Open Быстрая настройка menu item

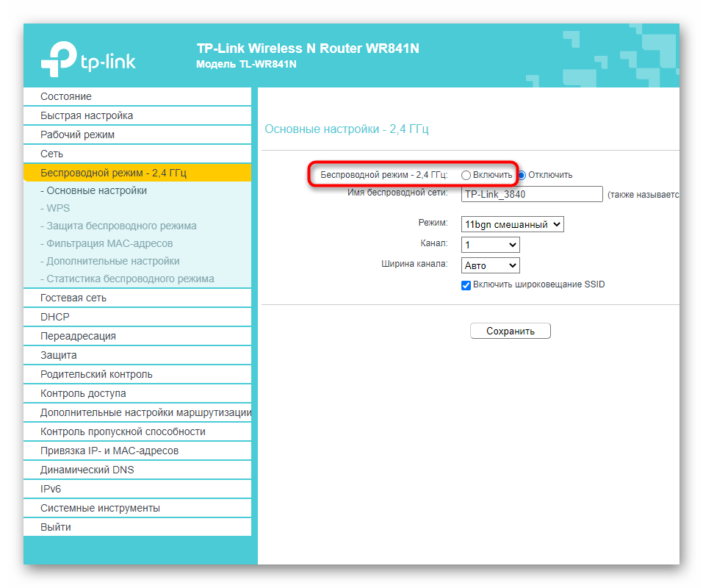point(137,115)
